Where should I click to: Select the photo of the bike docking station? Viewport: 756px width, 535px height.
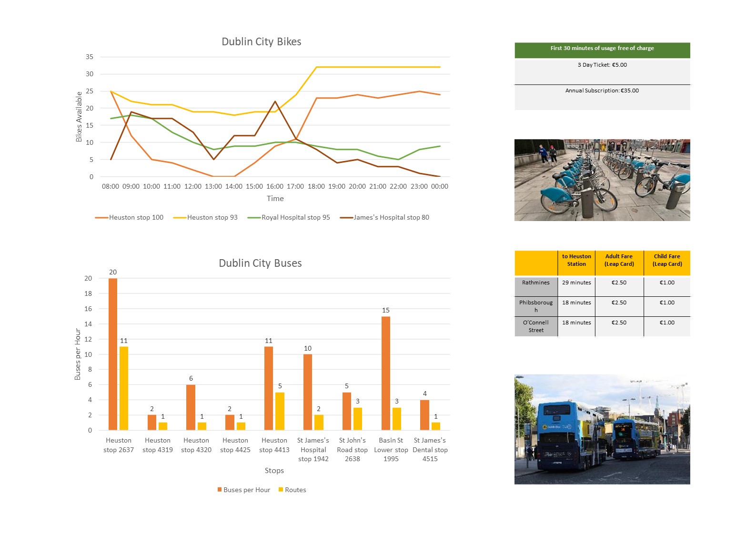[602, 180]
